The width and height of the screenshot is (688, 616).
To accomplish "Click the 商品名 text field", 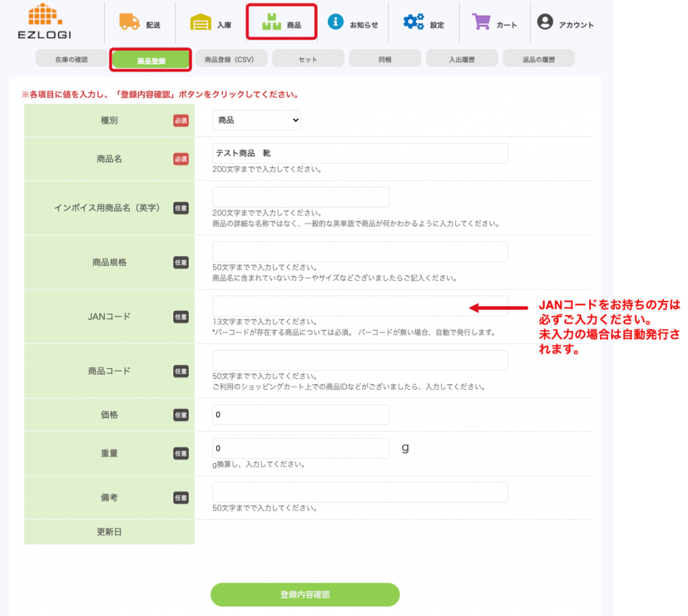I will 359,153.
